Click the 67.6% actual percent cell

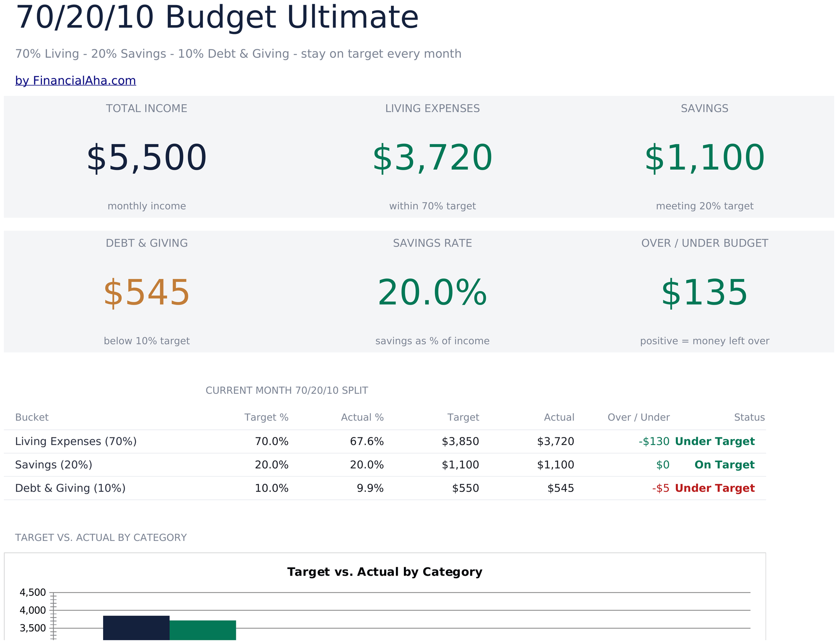pos(367,442)
